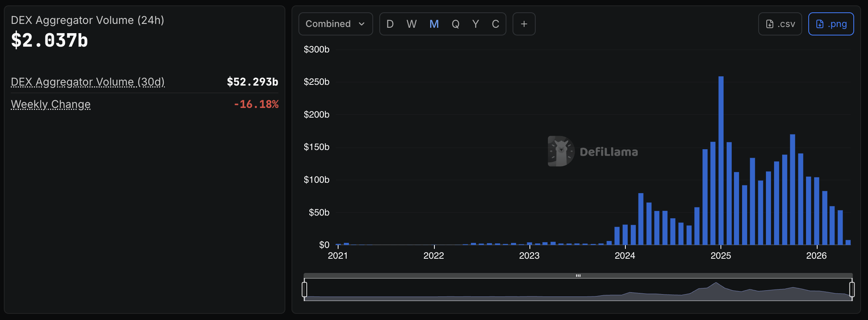Click the -16.18% weekly change value

256,104
